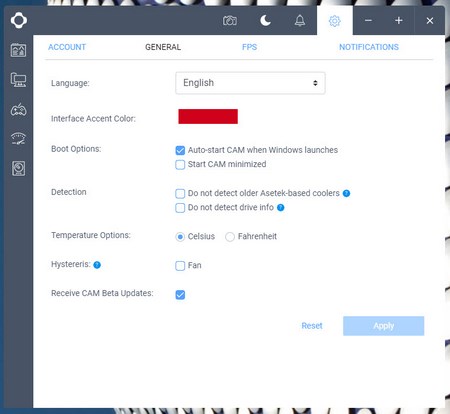450x414 pixels.
Task: Click the NZXT CAM logo icon
Action: 19,20
